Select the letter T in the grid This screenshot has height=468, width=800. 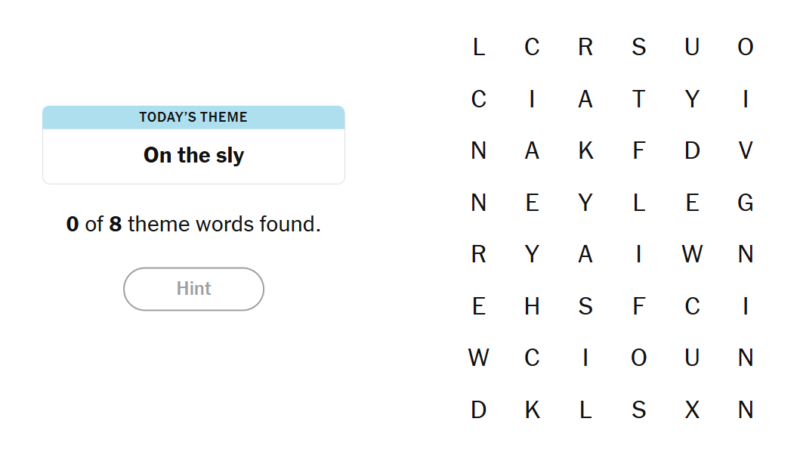[639, 99]
